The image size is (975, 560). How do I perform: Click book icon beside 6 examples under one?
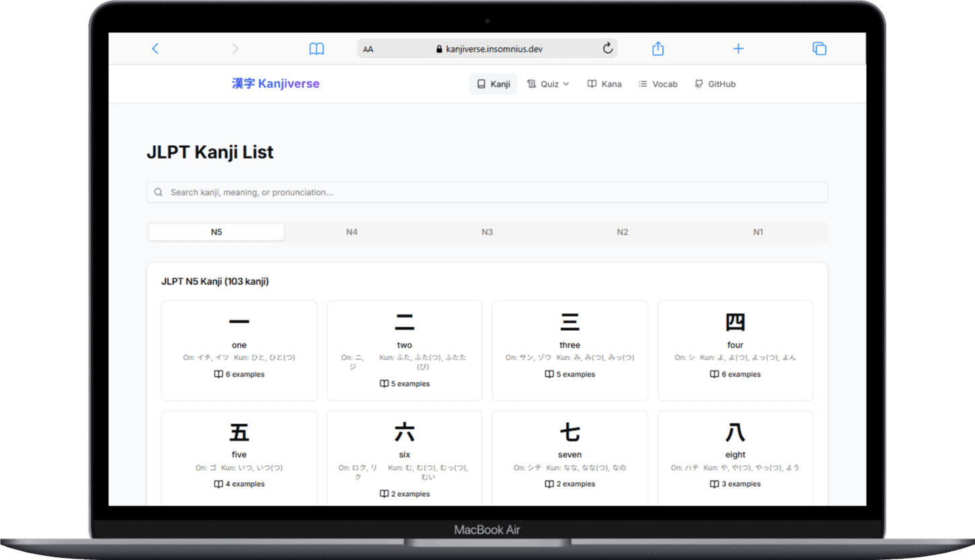coord(219,374)
